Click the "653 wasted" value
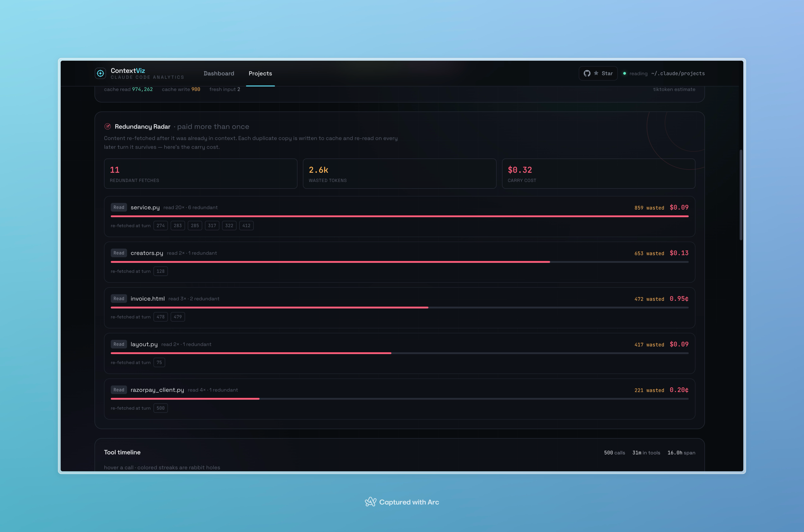 [649, 254]
